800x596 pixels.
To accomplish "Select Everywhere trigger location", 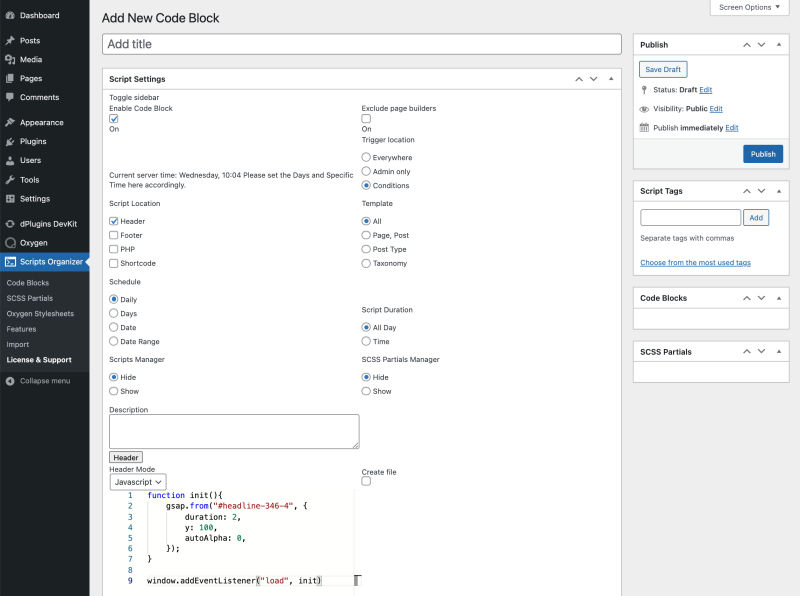I will 366,157.
